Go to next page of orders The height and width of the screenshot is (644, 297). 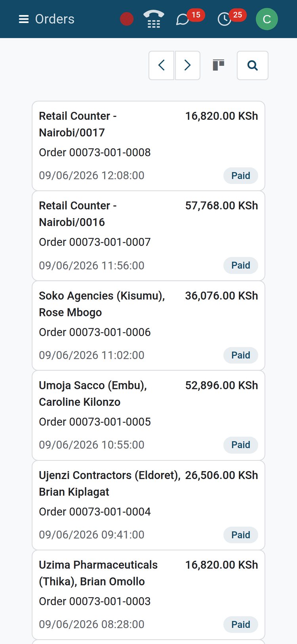coord(187,65)
